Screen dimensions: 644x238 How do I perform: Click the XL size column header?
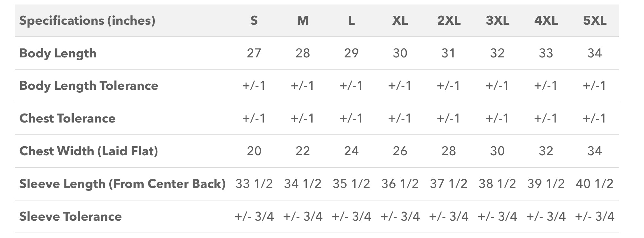coord(400,21)
